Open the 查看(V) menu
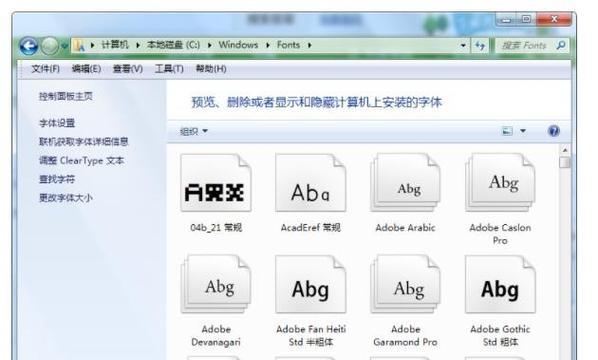 click(x=128, y=69)
